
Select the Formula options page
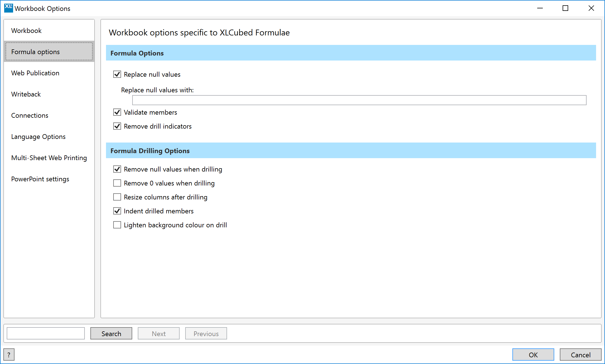pyautogui.click(x=49, y=52)
